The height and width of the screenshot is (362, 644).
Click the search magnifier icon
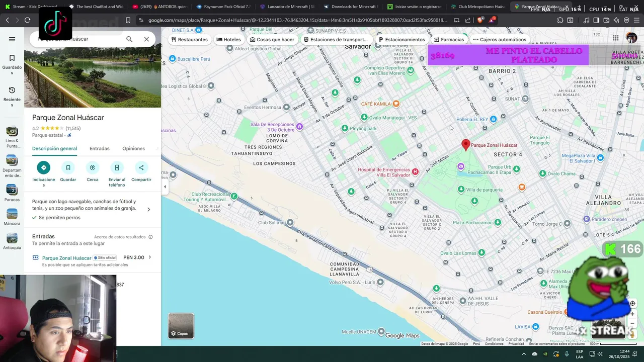[x=129, y=39]
